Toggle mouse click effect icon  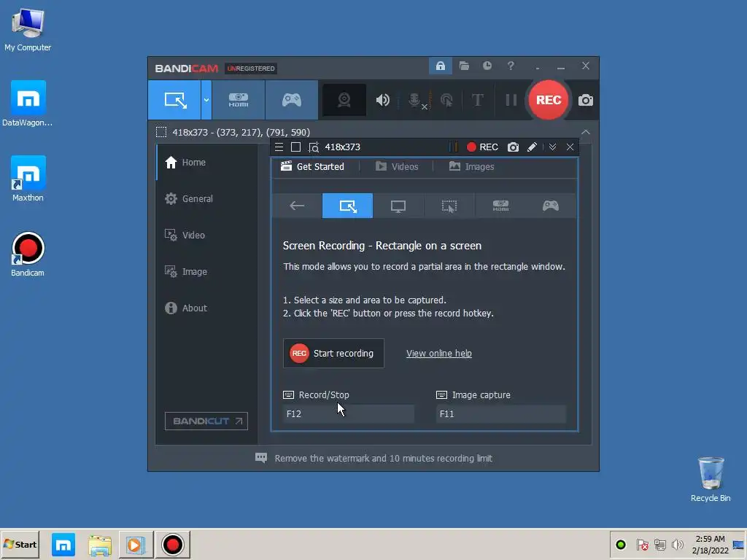coord(446,100)
